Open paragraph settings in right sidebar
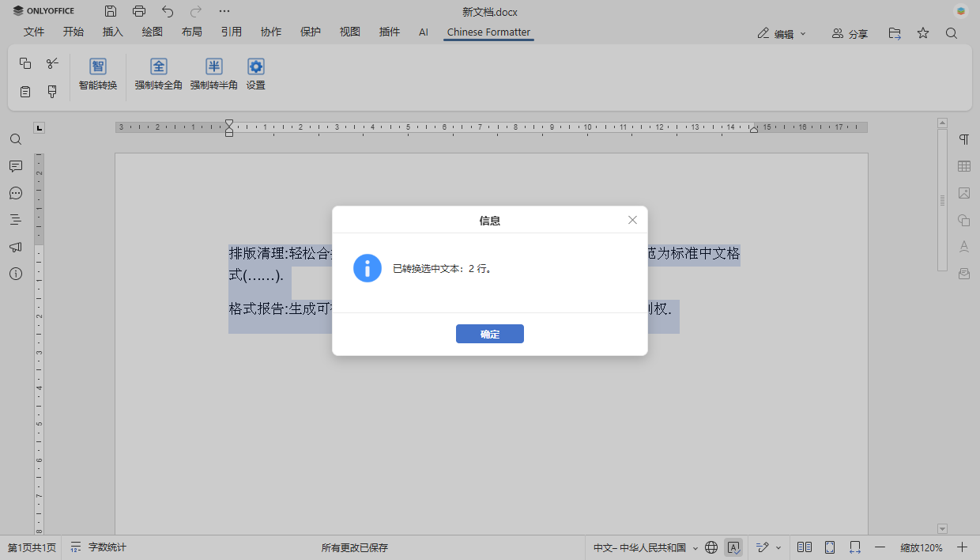The height and width of the screenshot is (560, 980). coord(964,139)
